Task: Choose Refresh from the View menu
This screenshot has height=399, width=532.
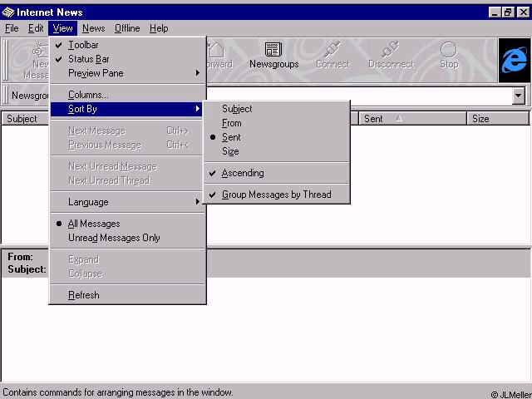Action: (127, 295)
